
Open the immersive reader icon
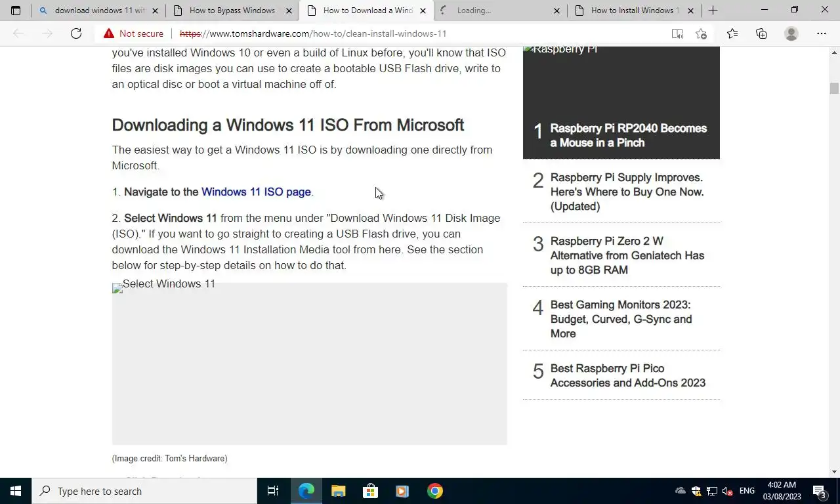coord(677,33)
